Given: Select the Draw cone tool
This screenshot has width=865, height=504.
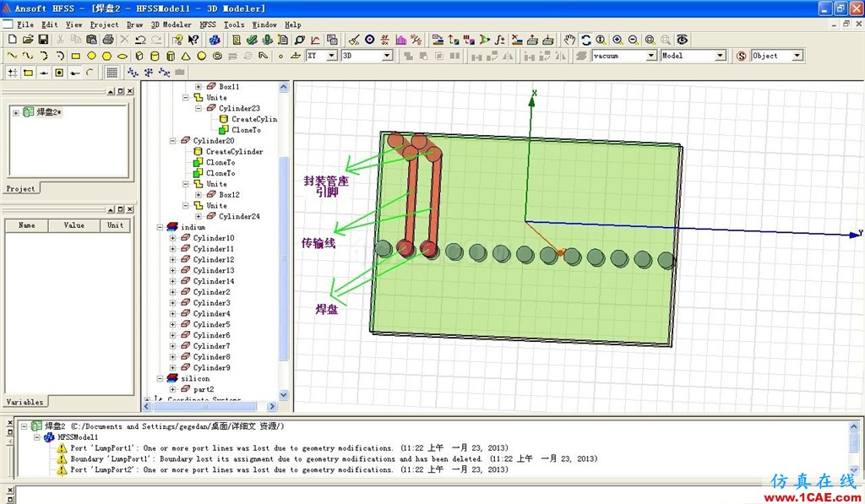Looking at the screenshot, I should [186, 56].
